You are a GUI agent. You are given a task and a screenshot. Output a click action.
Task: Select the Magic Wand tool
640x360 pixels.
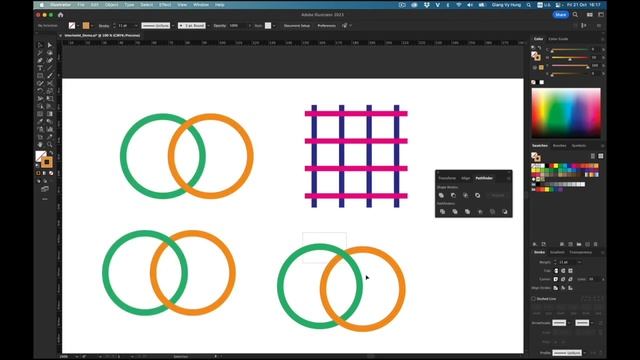(40, 53)
